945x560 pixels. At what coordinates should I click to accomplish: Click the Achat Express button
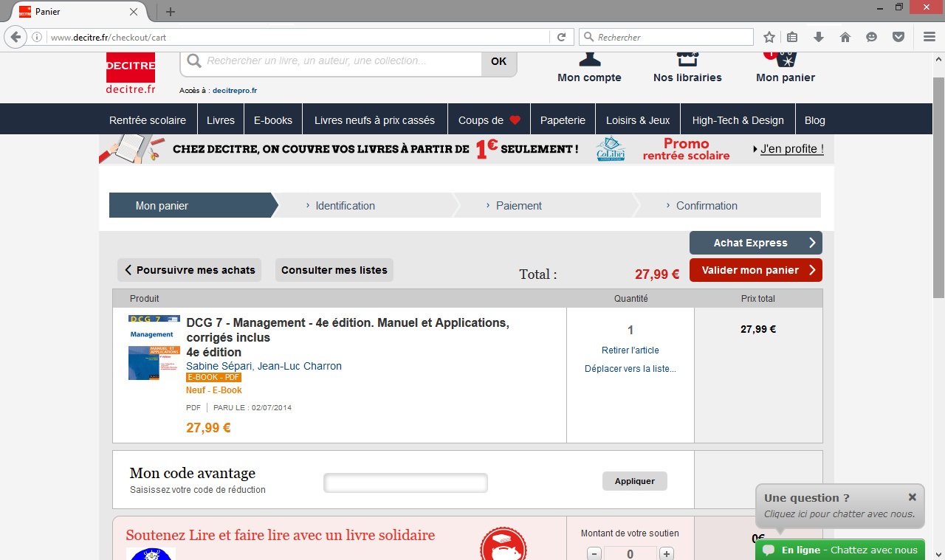pyautogui.click(x=756, y=243)
